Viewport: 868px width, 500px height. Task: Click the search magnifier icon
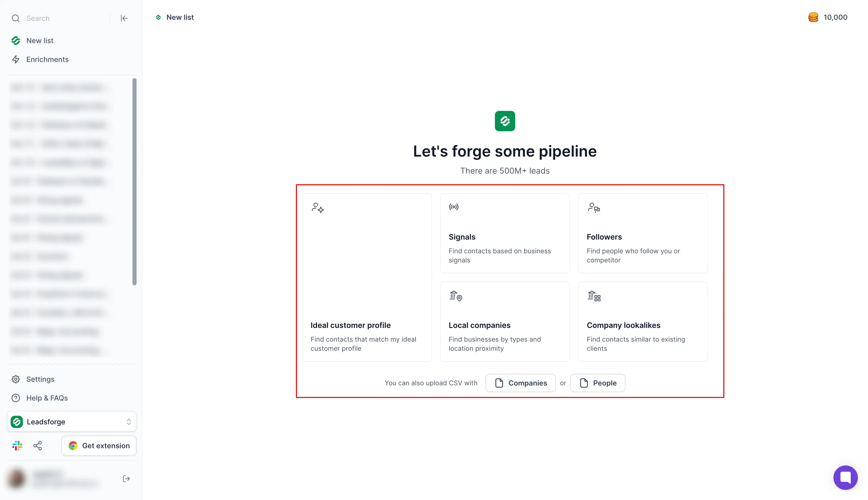click(x=15, y=18)
